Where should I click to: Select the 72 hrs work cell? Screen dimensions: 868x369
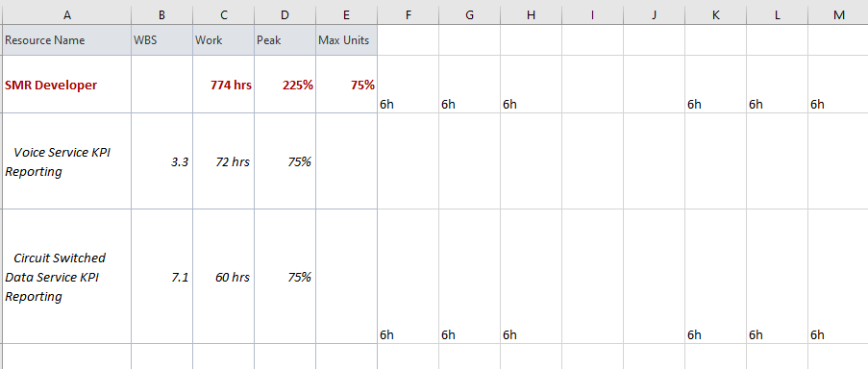click(x=224, y=161)
